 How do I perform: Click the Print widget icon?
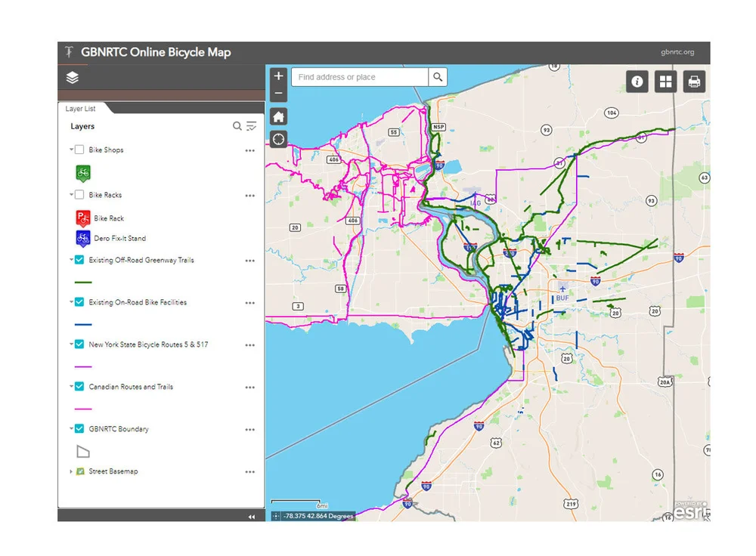pos(693,82)
